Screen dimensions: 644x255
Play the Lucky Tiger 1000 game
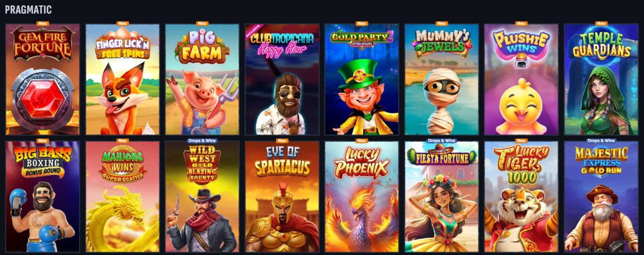pos(521,196)
